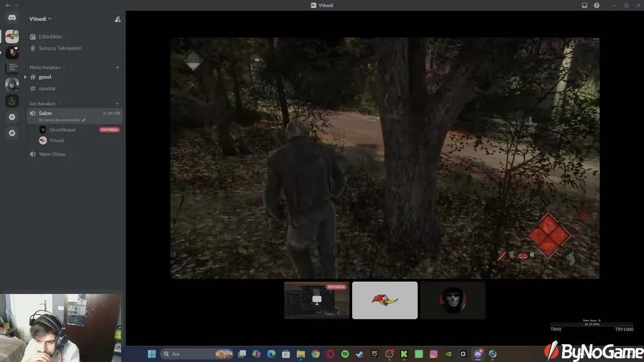Open Discord help question-mark icon
The height and width of the screenshot is (362, 644).
(x=597, y=6)
